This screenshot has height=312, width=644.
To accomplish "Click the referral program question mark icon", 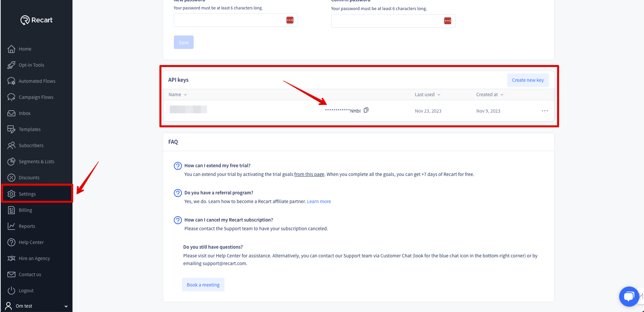I will point(178,193).
